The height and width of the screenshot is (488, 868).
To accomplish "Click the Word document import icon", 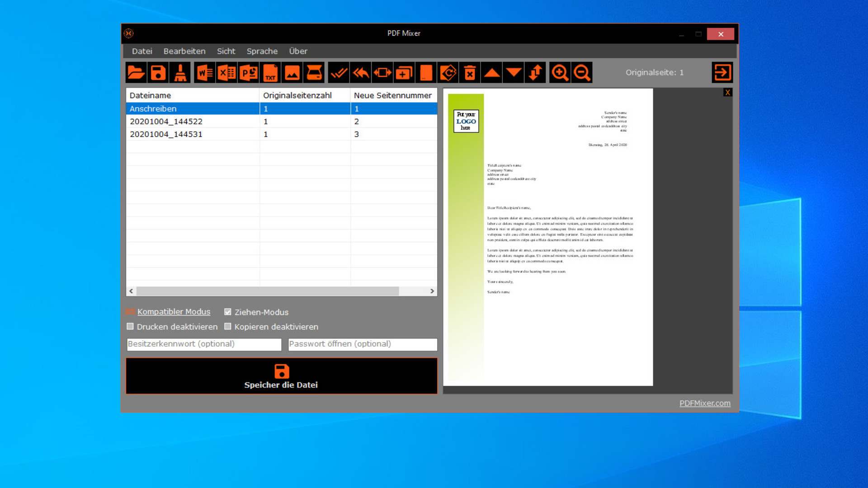I will [205, 73].
